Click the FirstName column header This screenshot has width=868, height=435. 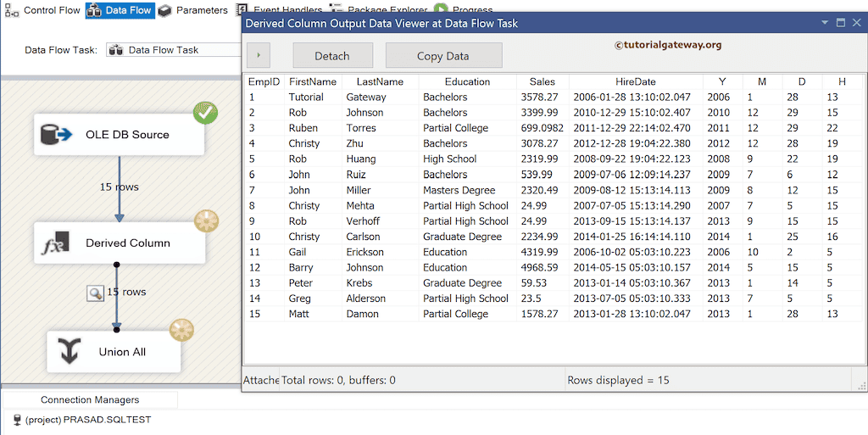pos(313,81)
